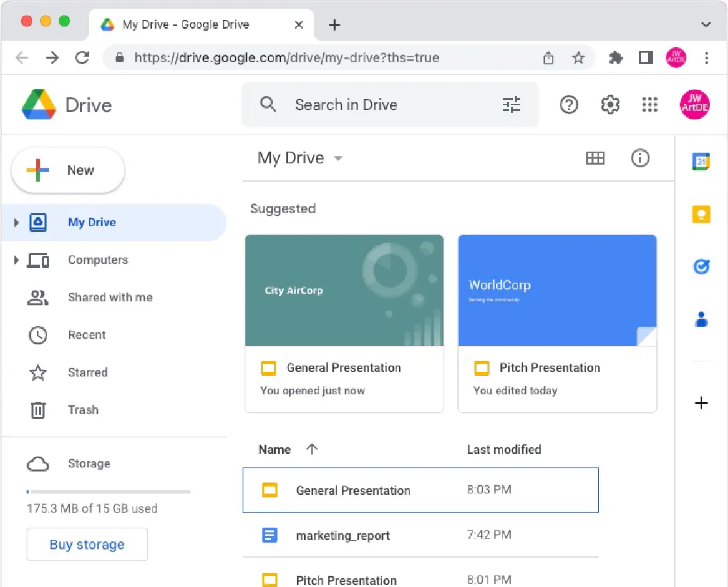Open advanced search options filter

(512, 105)
